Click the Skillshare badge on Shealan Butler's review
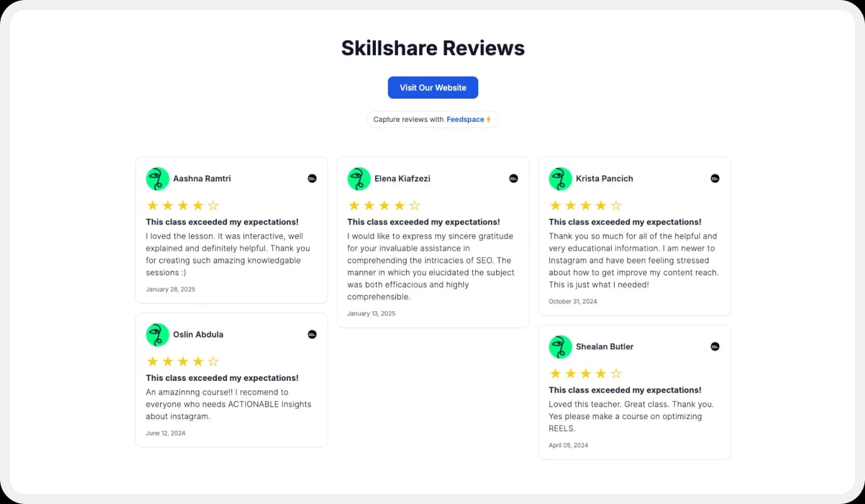Viewport: 865px width, 504px height. coord(715,346)
